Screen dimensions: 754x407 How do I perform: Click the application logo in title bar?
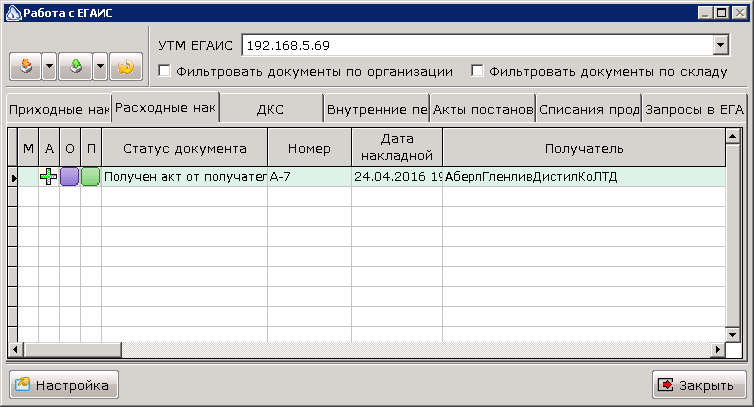13,13
